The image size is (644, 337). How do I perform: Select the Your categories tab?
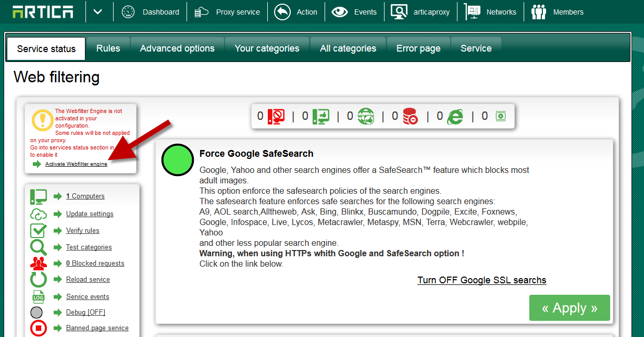pyautogui.click(x=267, y=48)
